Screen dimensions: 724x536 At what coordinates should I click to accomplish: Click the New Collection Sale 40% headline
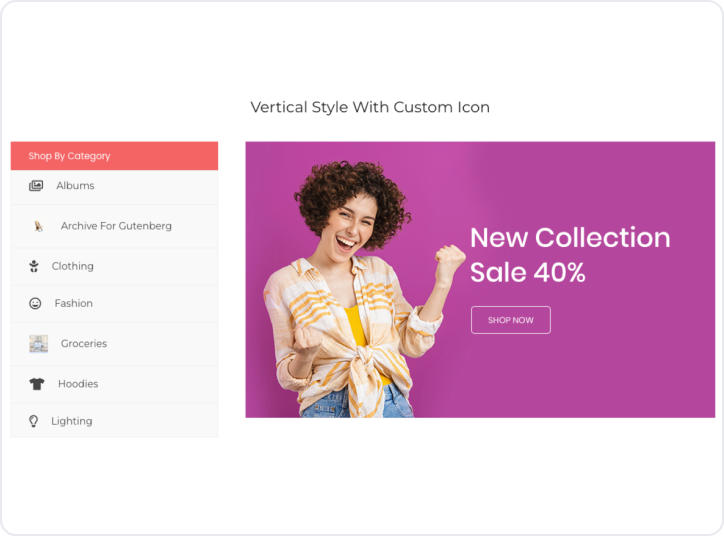570,254
